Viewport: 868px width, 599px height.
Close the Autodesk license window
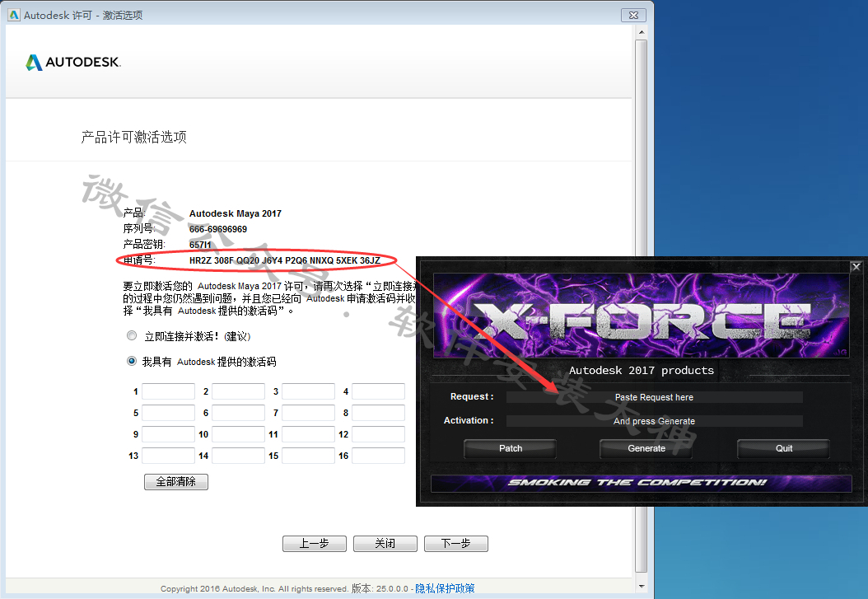click(634, 15)
